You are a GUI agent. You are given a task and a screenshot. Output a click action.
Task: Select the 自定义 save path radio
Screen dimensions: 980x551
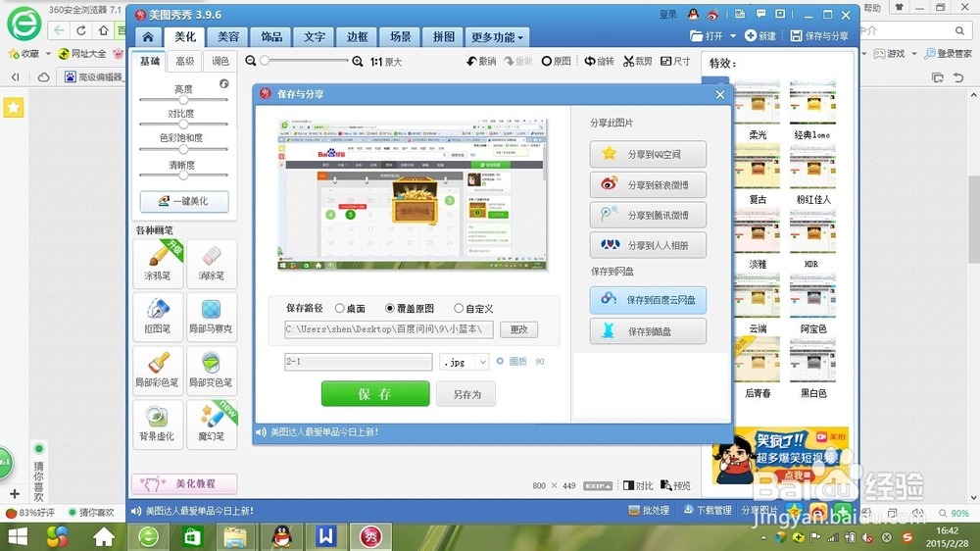point(459,308)
